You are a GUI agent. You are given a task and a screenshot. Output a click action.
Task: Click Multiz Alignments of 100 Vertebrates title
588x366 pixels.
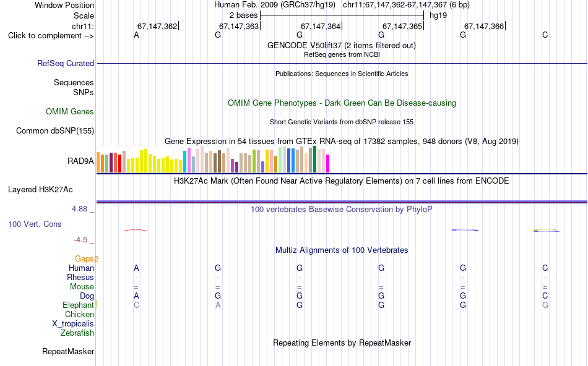[342, 250]
